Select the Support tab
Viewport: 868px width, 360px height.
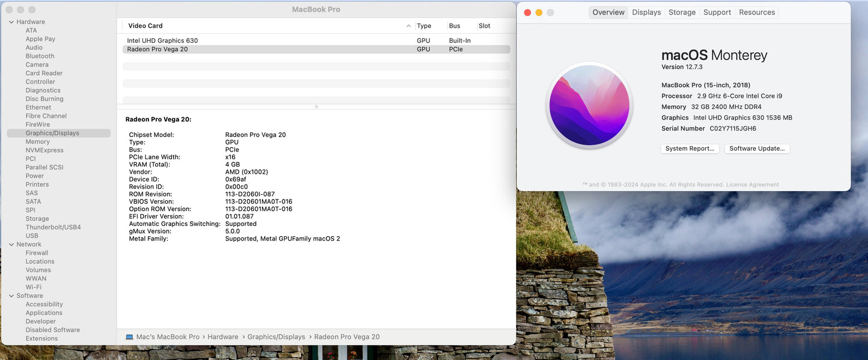pyautogui.click(x=717, y=13)
